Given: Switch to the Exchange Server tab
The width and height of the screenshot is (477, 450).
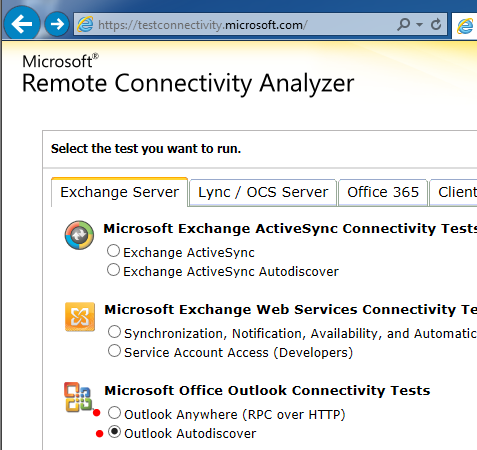Looking at the screenshot, I should 119,192.
